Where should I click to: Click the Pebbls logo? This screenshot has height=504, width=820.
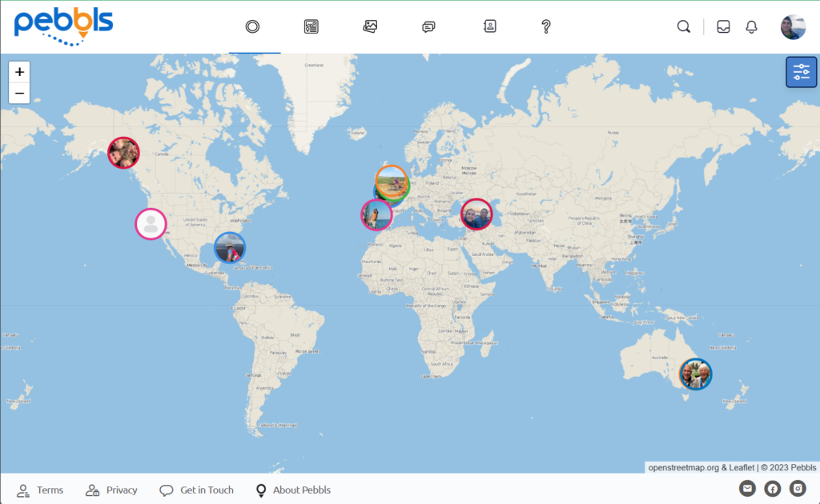[63, 26]
